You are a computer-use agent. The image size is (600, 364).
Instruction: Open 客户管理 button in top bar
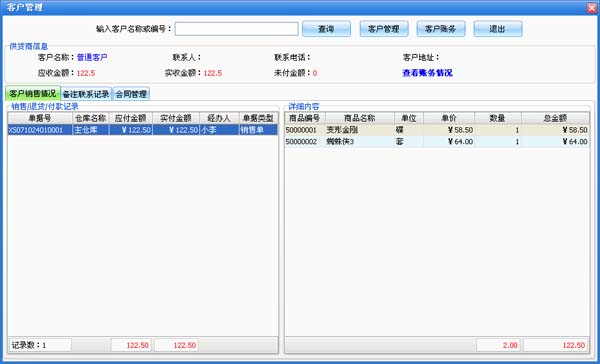click(384, 29)
